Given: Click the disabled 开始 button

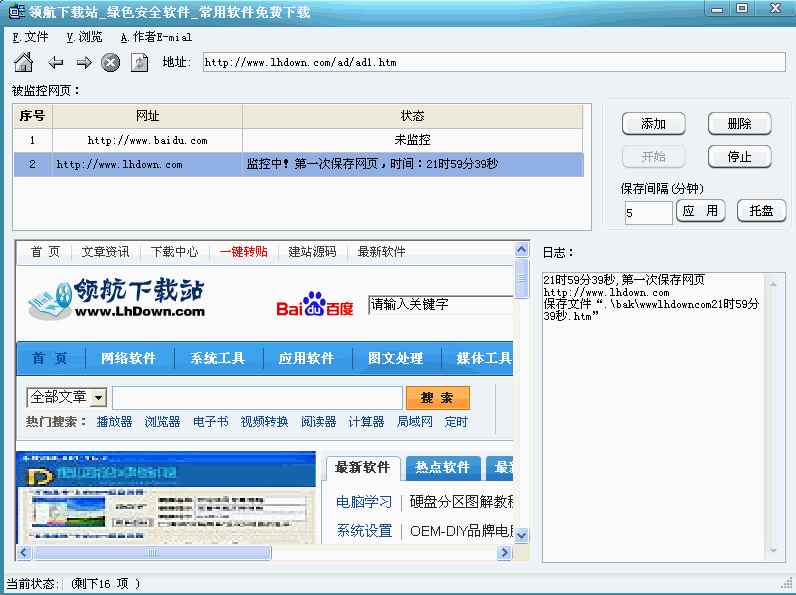Looking at the screenshot, I should (x=653, y=157).
